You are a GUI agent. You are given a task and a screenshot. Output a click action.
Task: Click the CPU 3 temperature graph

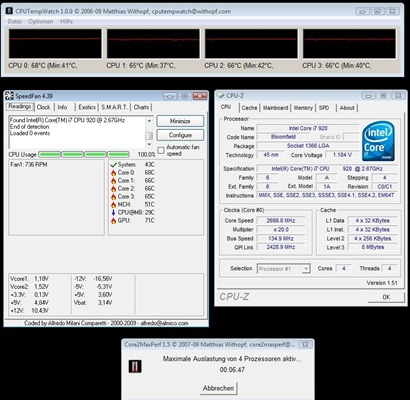[x=349, y=44]
